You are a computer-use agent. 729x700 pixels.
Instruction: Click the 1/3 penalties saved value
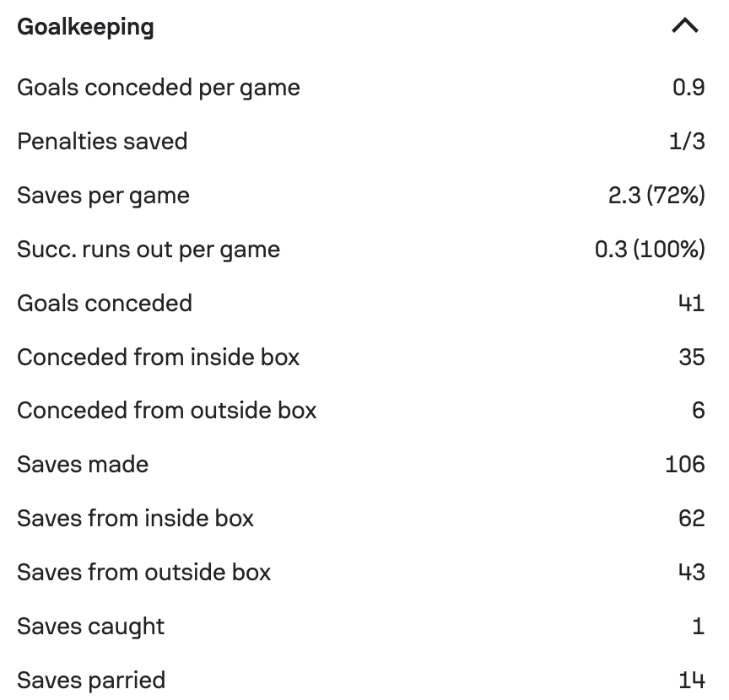tap(687, 142)
